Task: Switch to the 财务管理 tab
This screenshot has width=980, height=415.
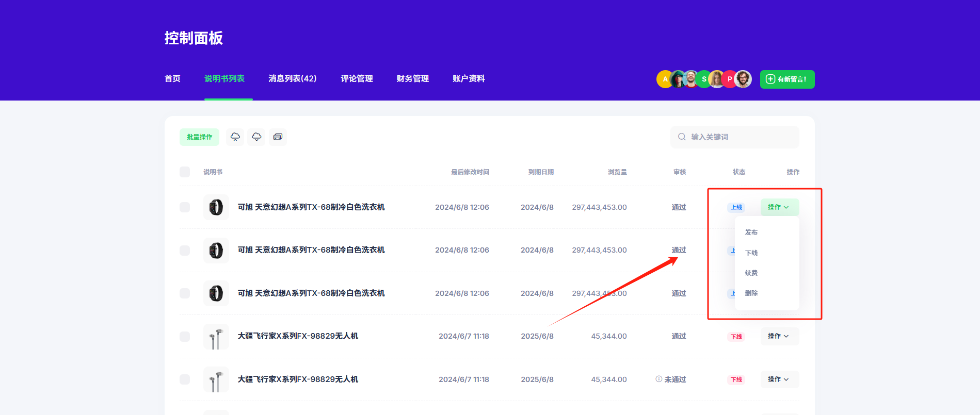Action: pyautogui.click(x=412, y=78)
